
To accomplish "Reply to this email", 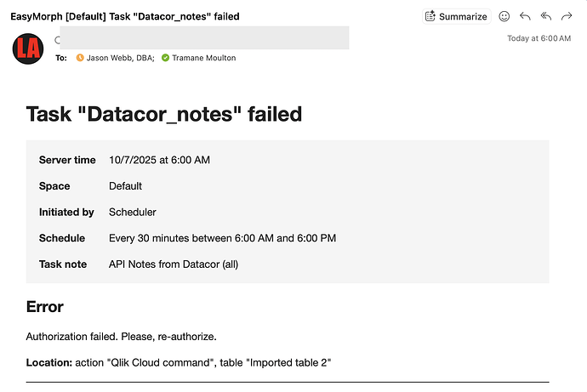I will pyautogui.click(x=525, y=16).
